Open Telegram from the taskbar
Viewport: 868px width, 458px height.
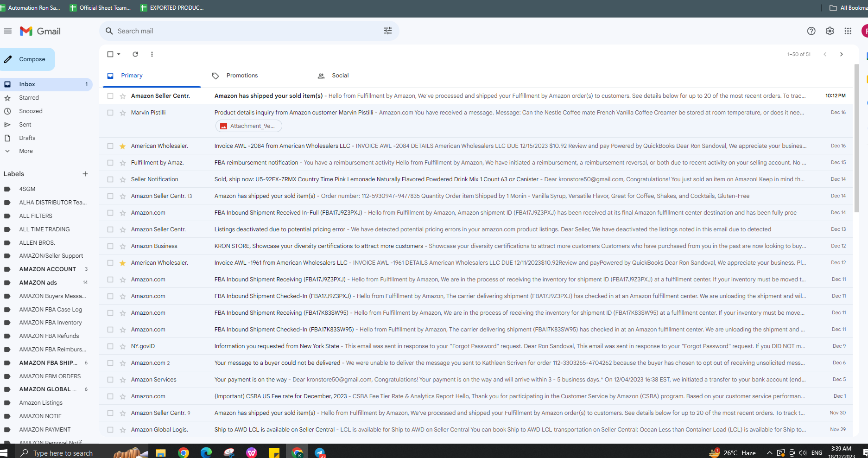[x=320, y=452]
